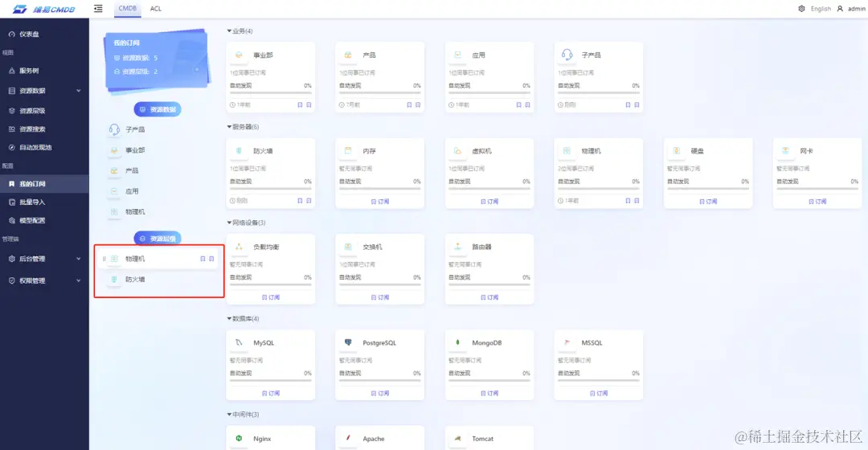
Task: Click the 资源层级 pill button
Action: (158, 239)
